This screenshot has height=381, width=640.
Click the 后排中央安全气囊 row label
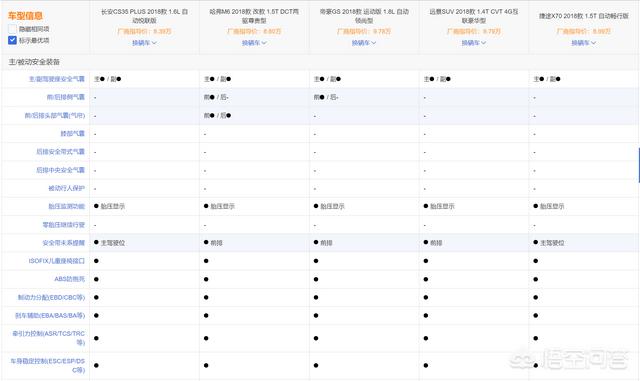tap(60, 170)
